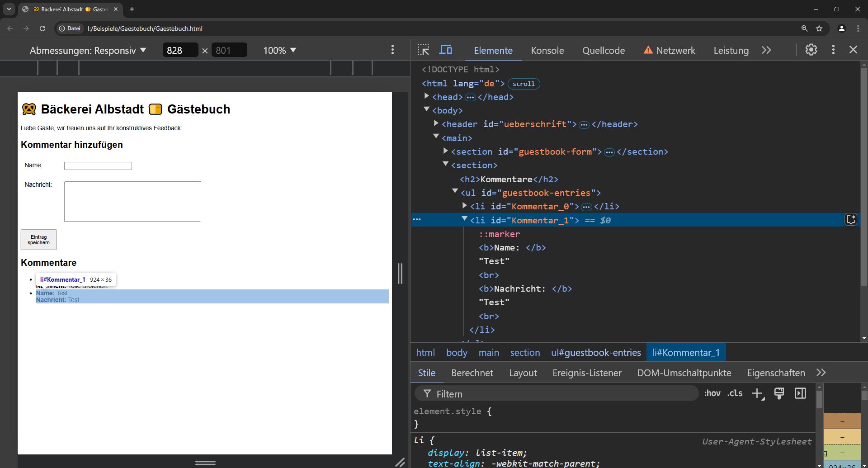Open DevTools three-dot customize menu
Screen dimensions: 868x468
click(833, 50)
